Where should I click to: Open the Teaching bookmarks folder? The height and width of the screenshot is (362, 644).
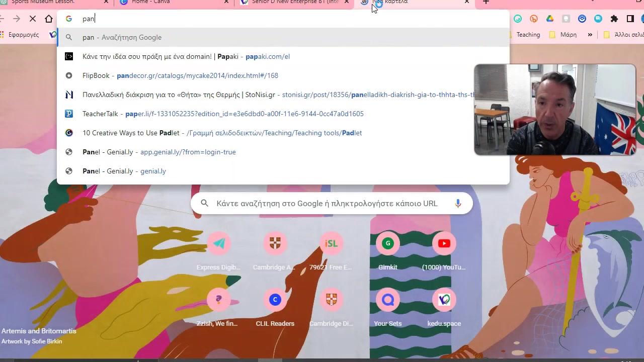[524, 35]
